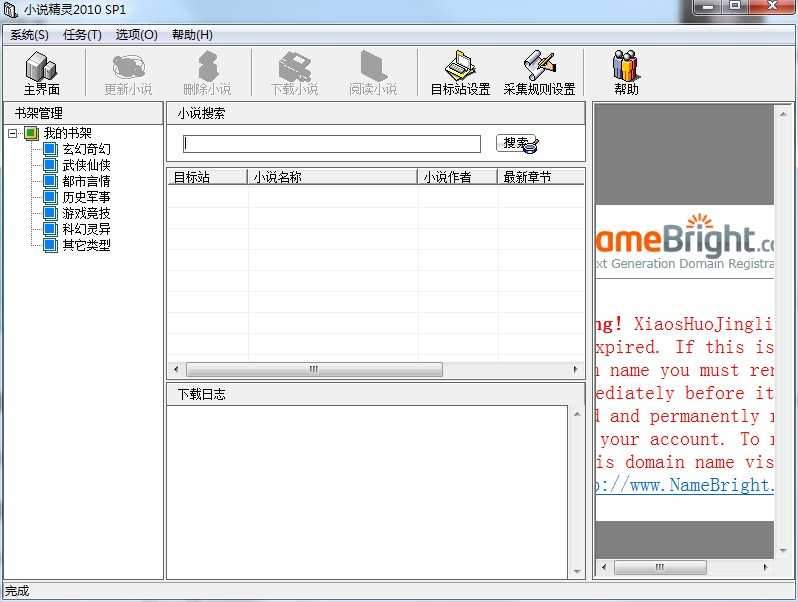Select the 科幻灵异 bookshelf category
Viewport: 798px width, 602px height.
86,229
